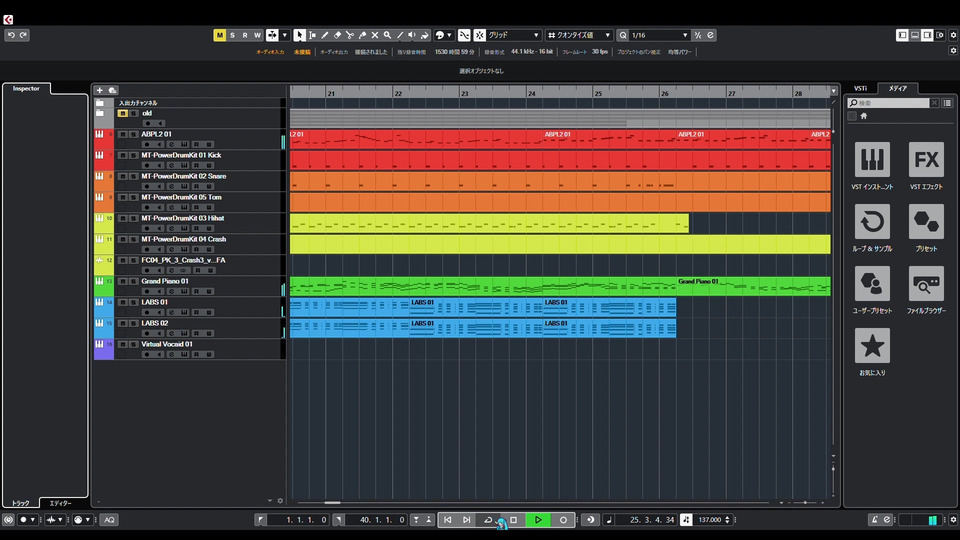This screenshot has height=540, width=960.
Task: Switch to the VSTi tab
Action: 859,88
